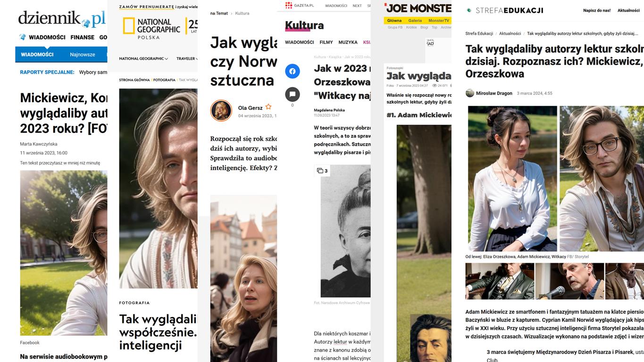Switch to the Najnowsze tab
The image size is (644, 362).
[83, 54]
